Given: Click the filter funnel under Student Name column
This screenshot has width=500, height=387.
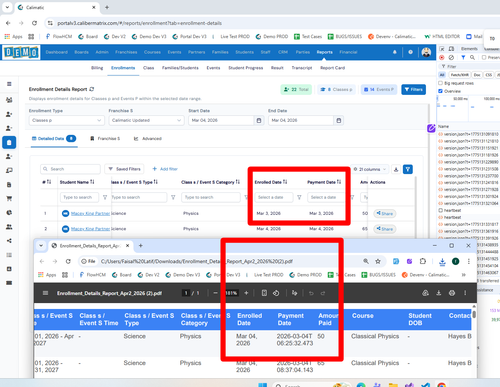Looking at the screenshot, I should coord(105,197).
